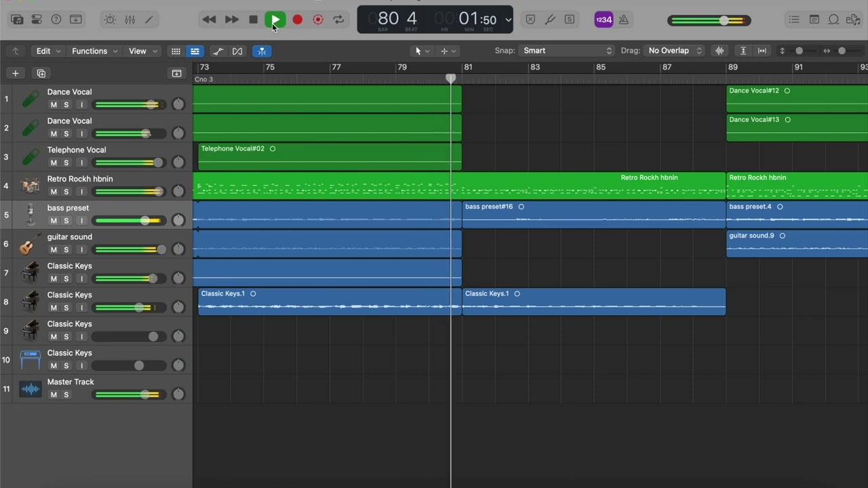Toggle Cycle mode
Viewport: 868px width, 488px height.
click(x=338, y=20)
